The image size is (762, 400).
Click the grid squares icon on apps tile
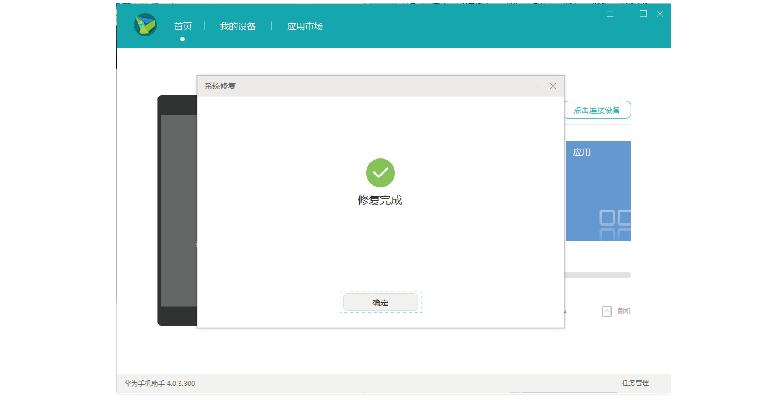(614, 224)
